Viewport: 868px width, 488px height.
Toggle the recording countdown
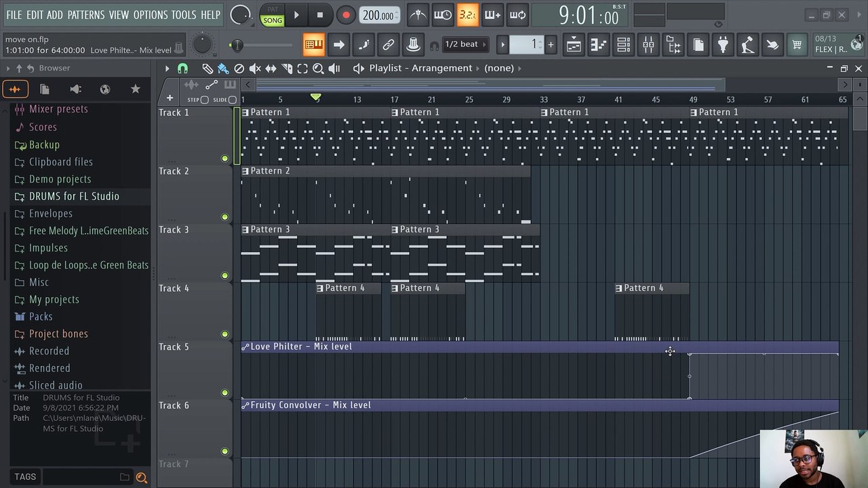[x=467, y=15]
